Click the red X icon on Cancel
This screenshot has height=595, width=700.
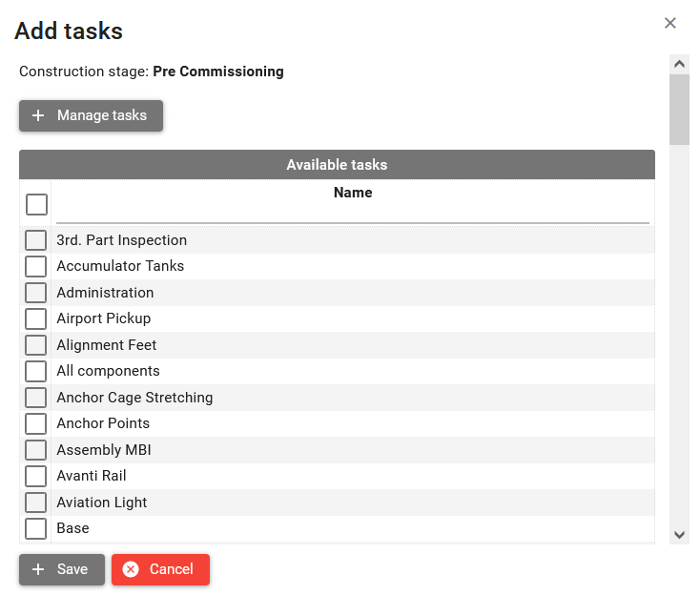tap(131, 569)
